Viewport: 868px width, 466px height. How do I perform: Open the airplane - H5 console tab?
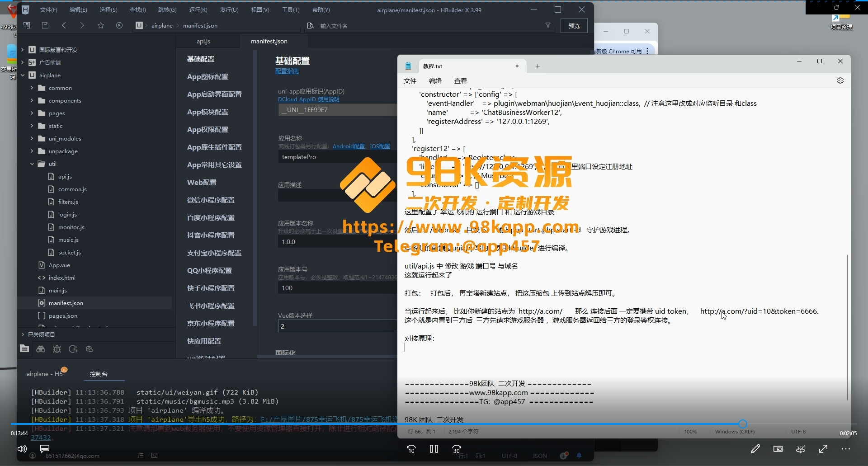tap(44, 374)
